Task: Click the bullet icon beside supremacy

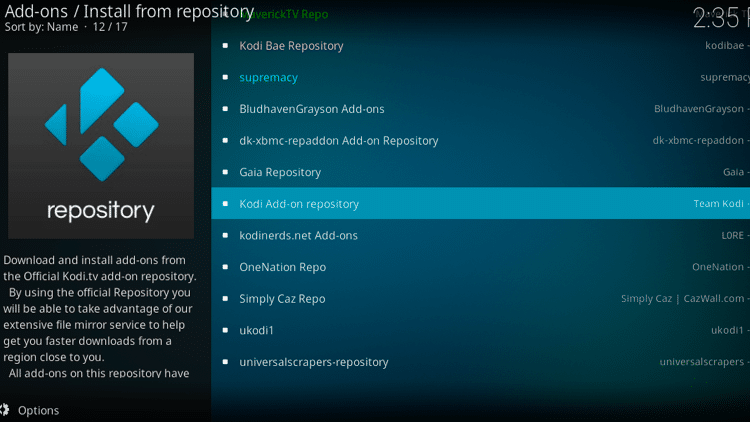Action: 225,77
